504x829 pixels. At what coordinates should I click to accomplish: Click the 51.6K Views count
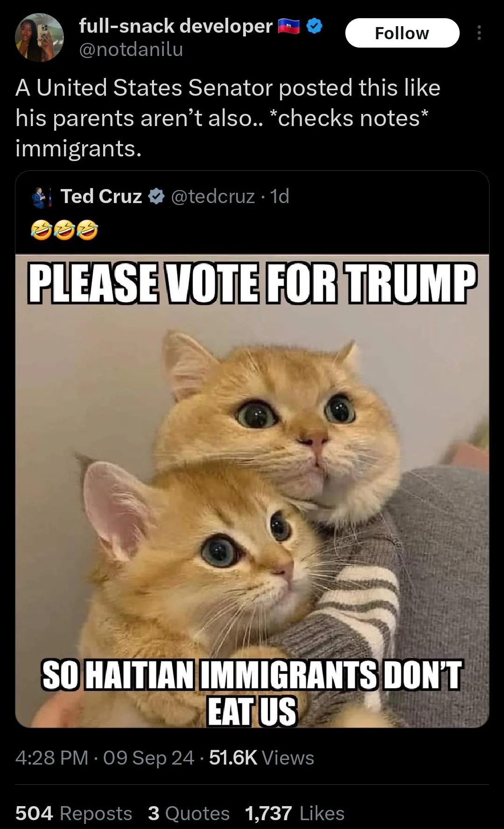coord(262,758)
